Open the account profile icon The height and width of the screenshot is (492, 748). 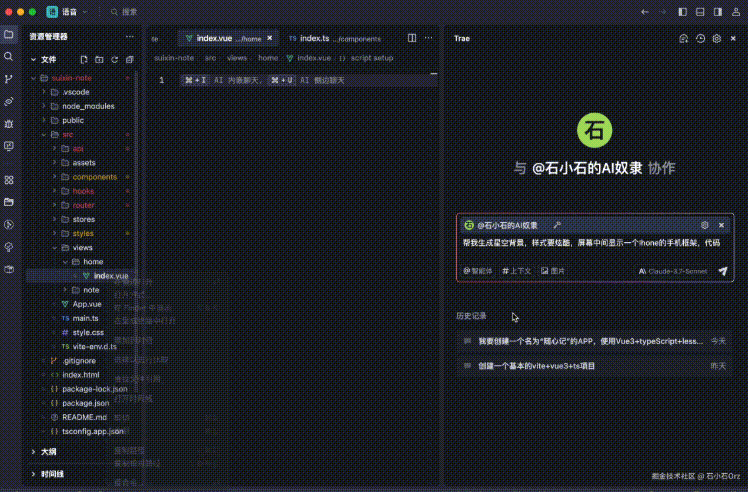tap(736, 12)
